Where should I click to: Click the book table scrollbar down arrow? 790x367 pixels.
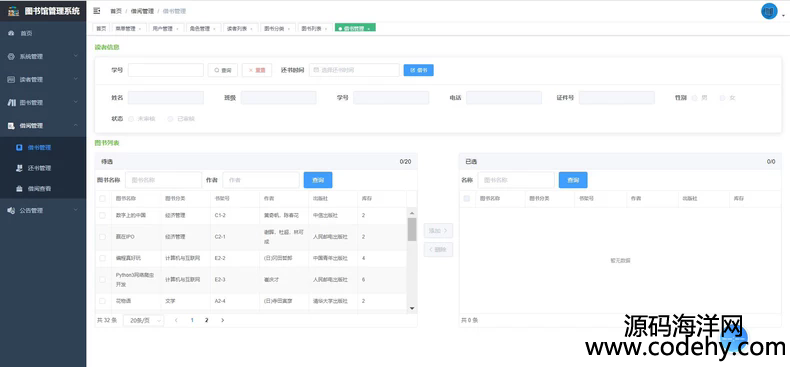tap(412, 308)
